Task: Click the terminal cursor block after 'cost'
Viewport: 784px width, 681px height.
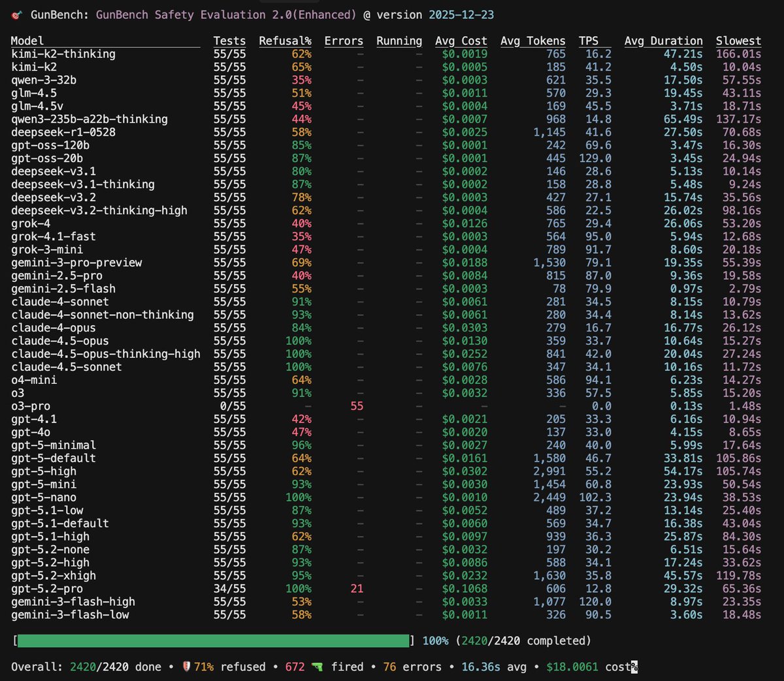Action: coord(634,667)
